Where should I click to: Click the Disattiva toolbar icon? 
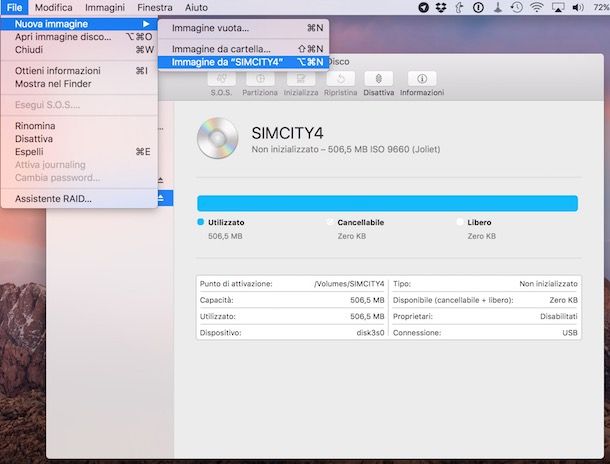pos(379,79)
